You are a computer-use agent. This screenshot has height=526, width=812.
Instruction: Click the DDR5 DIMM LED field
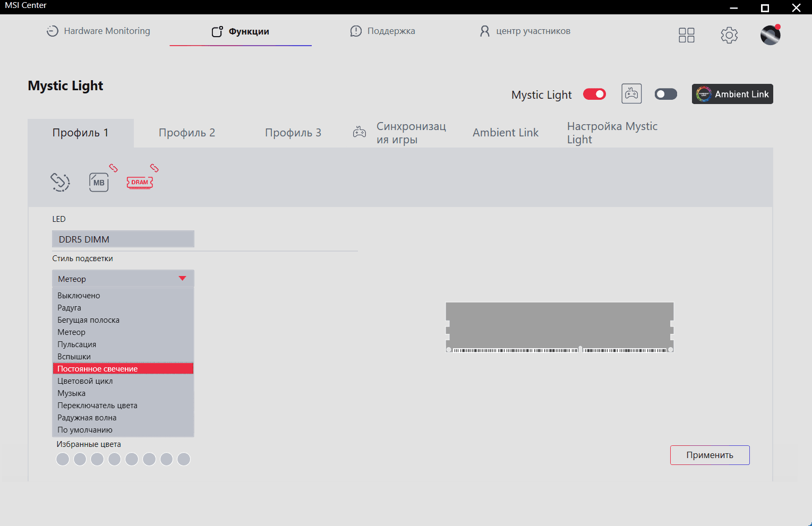pyautogui.click(x=123, y=239)
